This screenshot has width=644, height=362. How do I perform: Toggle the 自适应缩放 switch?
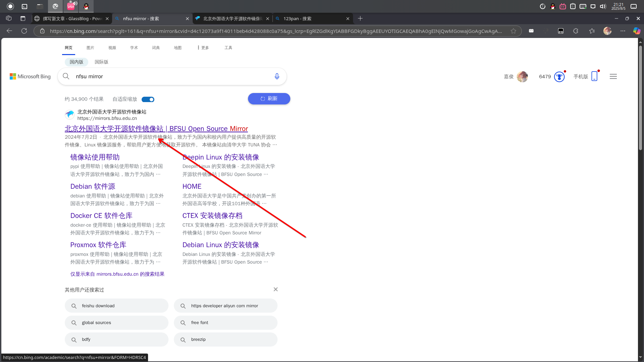tap(148, 99)
